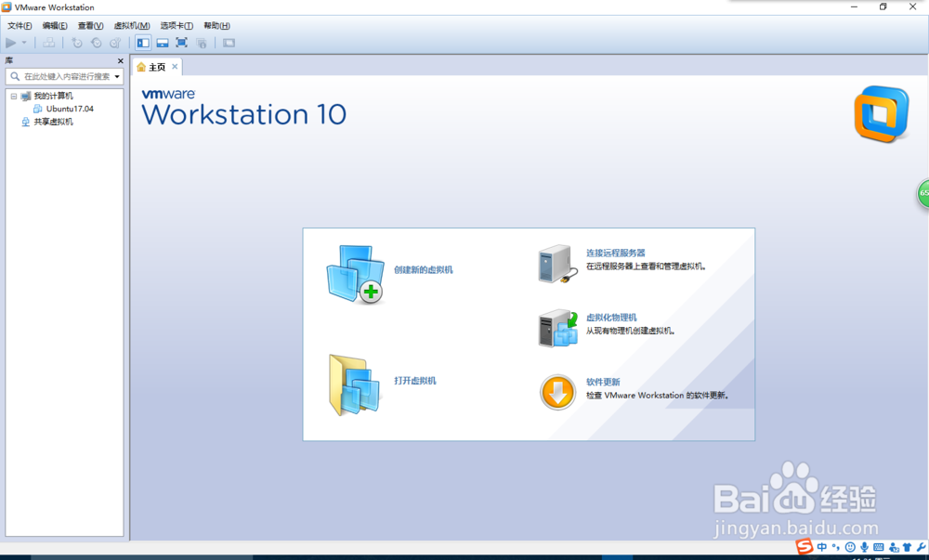The height and width of the screenshot is (560, 929).
Task: Open the 虚拟机(M) menu
Action: [132, 25]
